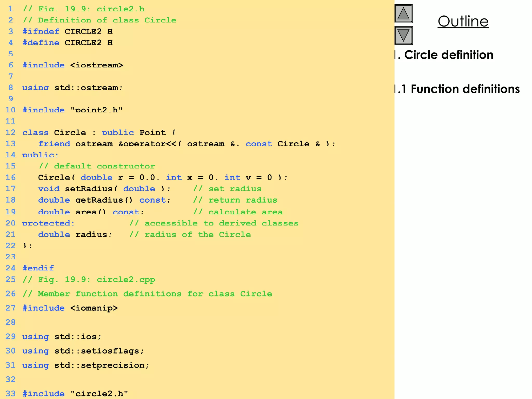Viewport: 532px width, 399px height.
Task: Click the 'using std::setiosflags;' line
Action: pyautogui.click(x=83, y=351)
